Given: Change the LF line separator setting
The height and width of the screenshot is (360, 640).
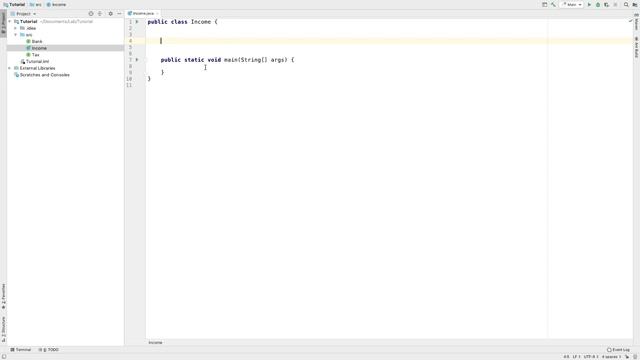Looking at the screenshot, I should pos(576,356).
